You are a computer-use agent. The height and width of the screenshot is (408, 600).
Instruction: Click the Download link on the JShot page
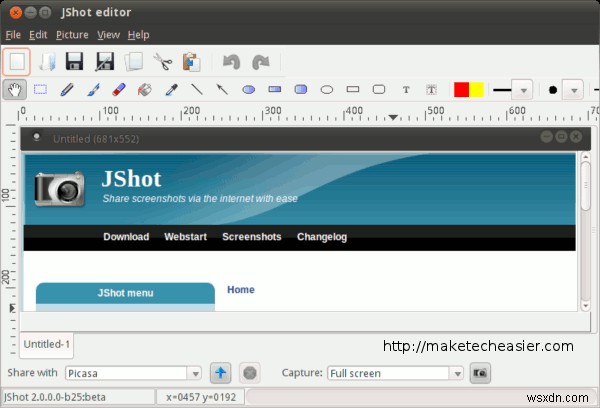(126, 237)
